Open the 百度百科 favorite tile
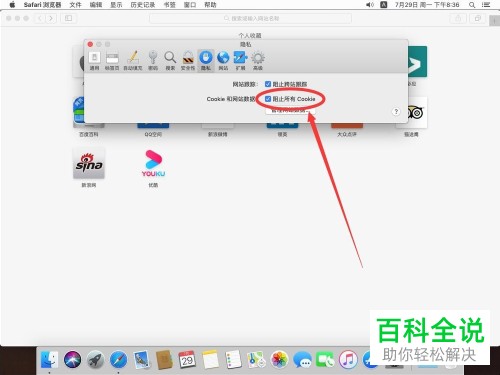Viewport: 500px width, 375px height. 89,112
